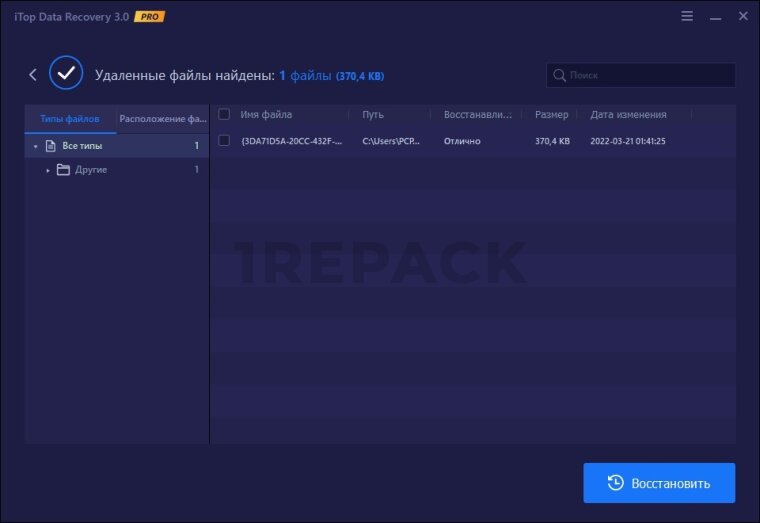This screenshot has width=760, height=523.
Task: Toggle the select-all checkbox in header
Action: click(224, 115)
